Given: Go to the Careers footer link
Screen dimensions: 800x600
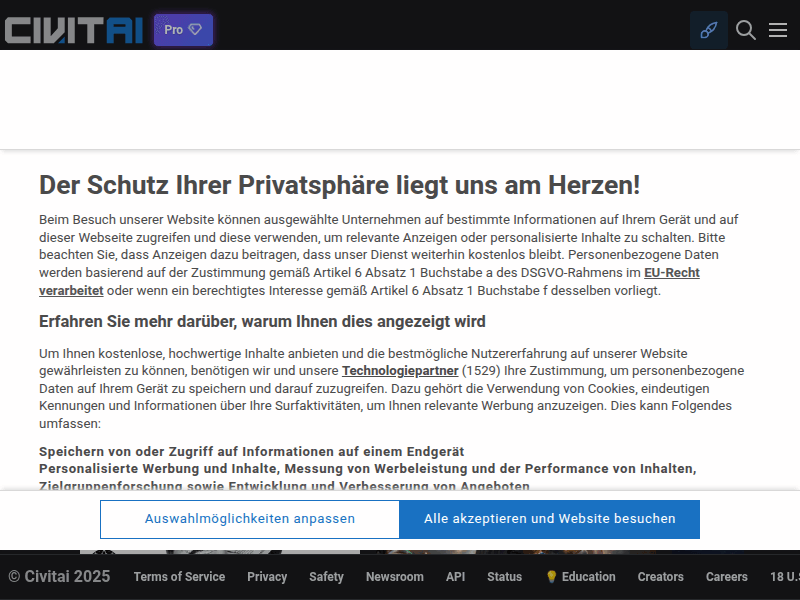Looking at the screenshot, I should point(727,576).
